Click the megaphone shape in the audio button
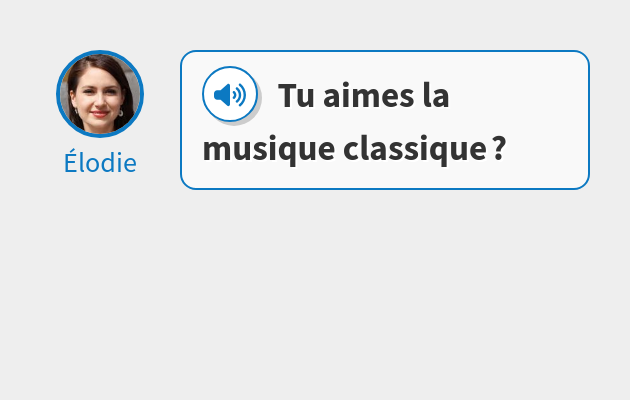The image size is (630, 400). click(222, 95)
